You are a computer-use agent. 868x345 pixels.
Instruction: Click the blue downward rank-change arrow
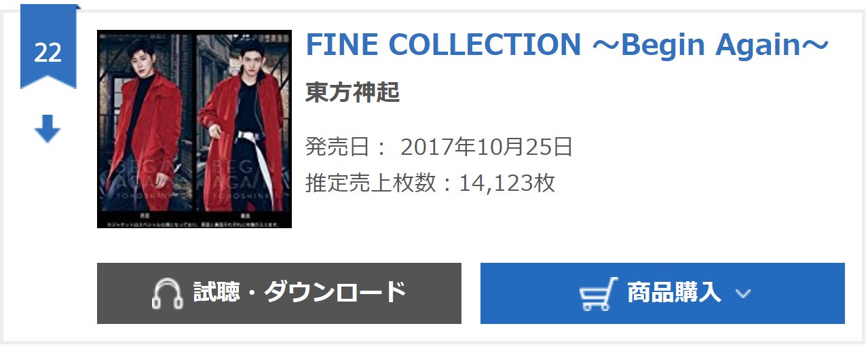point(48,129)
